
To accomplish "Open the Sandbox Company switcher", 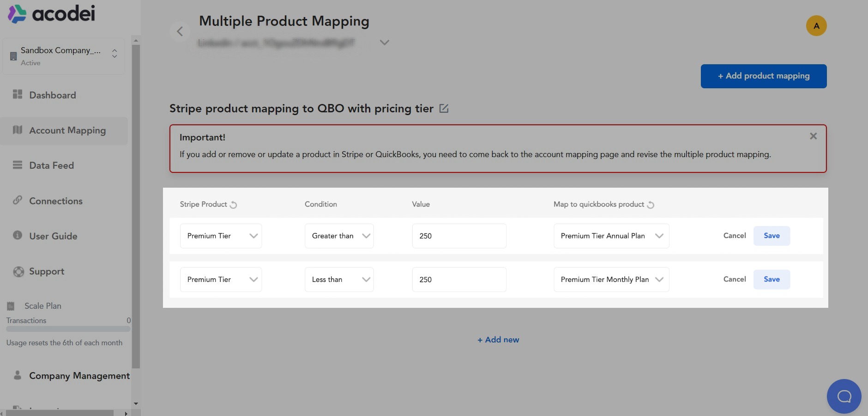I will pyautogui.click(x=64, y=56).
